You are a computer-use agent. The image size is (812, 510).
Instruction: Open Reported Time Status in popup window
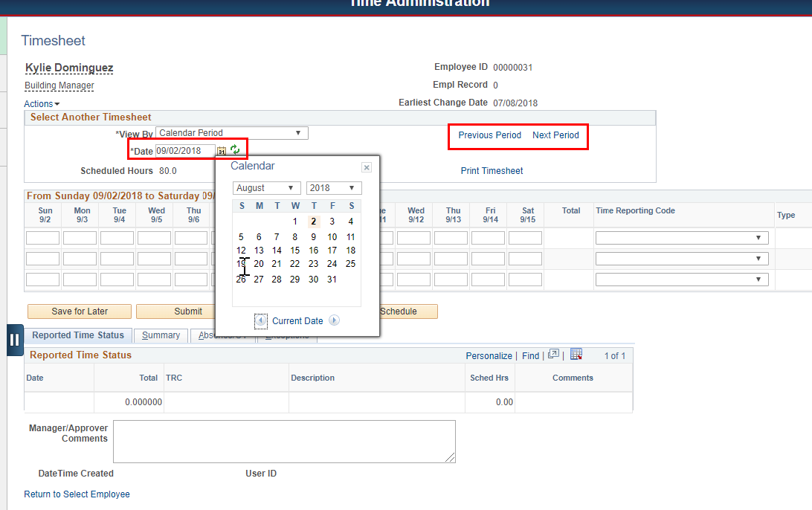pyautogui.click(x=553, y=355)
